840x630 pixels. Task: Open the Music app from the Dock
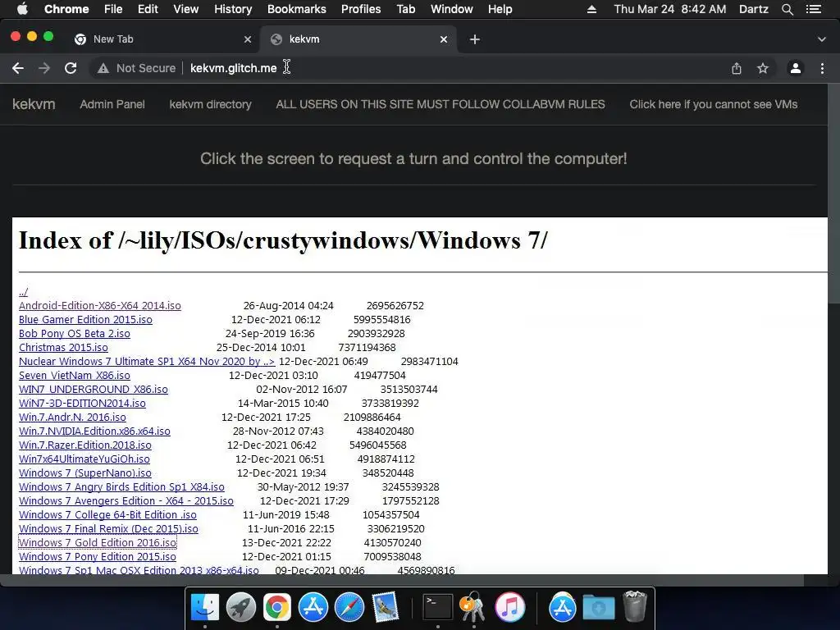[509, 607]
